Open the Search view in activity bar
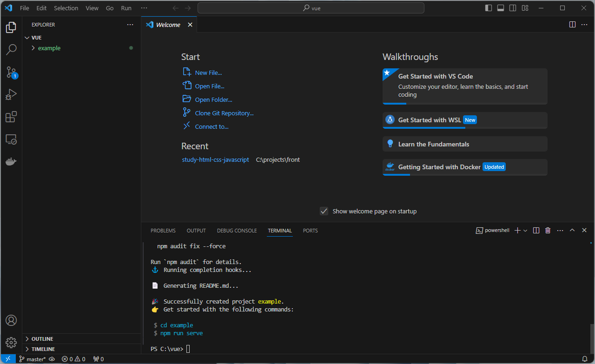Image resolution: width=595 pixels, height=364 pixels. [x=11, y=49]
